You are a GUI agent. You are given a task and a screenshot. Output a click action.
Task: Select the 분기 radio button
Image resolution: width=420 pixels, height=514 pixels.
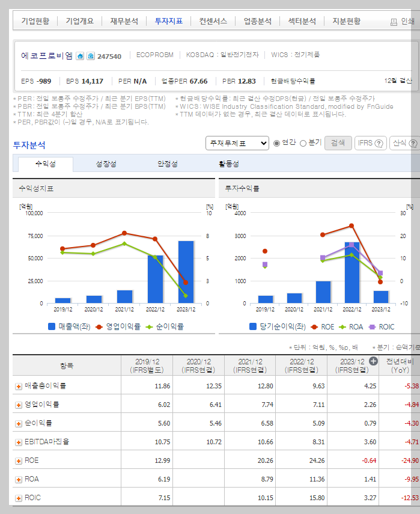click(303, 143)
